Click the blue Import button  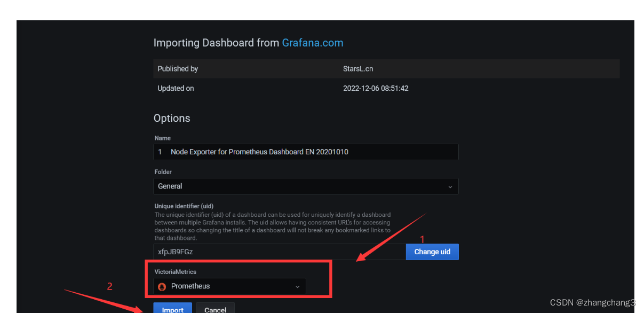coord(172,308)
